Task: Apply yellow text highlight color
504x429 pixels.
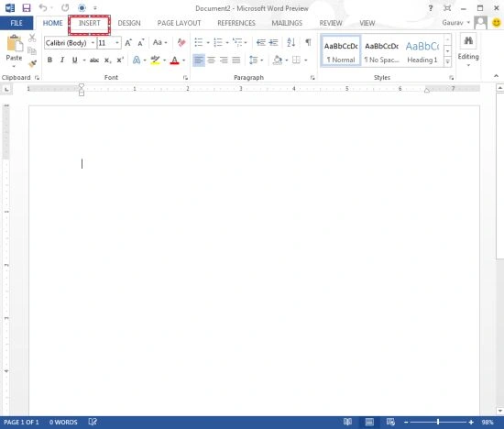Action: click(x=155, y=60)
